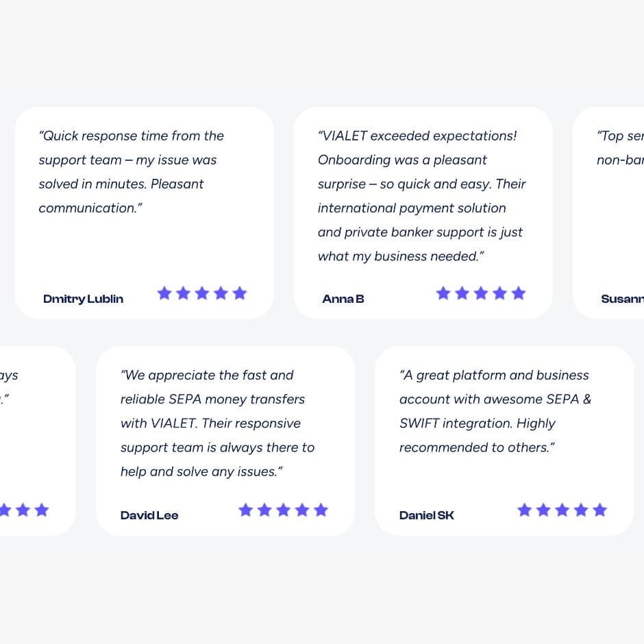This screenshot has height=644, width=644.
Task: Select the "fast and reliable SEPA" review text
Action: (x=217, y=423)
